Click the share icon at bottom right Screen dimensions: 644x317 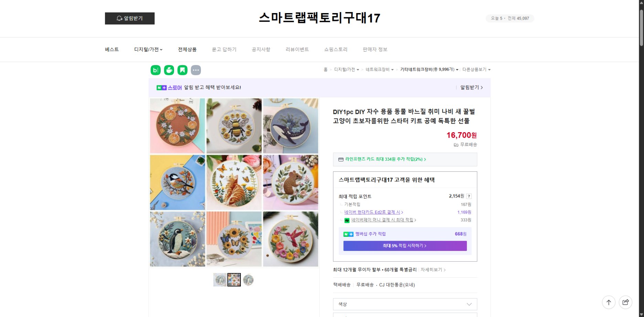(x=625, y=302)
